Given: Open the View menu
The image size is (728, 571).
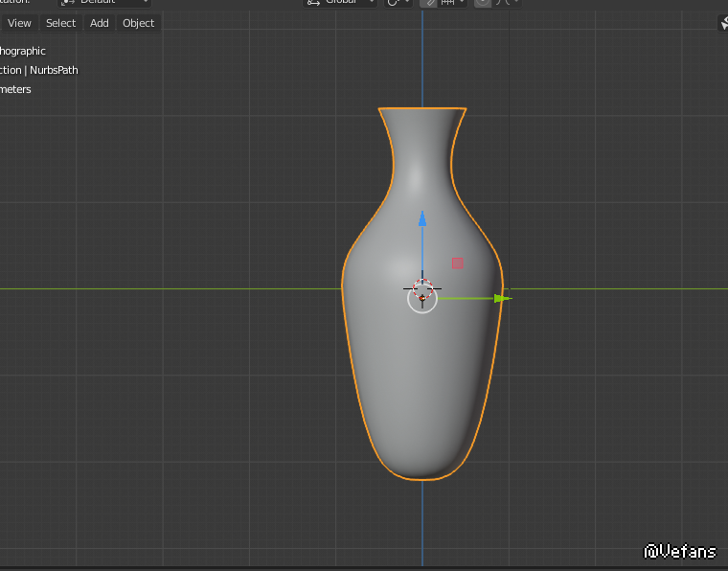Looking at the screenshot, I should 19,23.
